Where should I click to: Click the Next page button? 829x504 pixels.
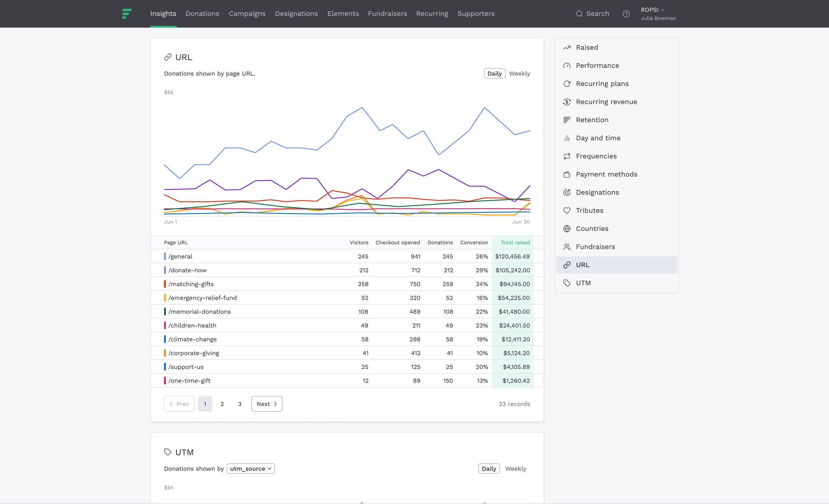pos(267,404)
